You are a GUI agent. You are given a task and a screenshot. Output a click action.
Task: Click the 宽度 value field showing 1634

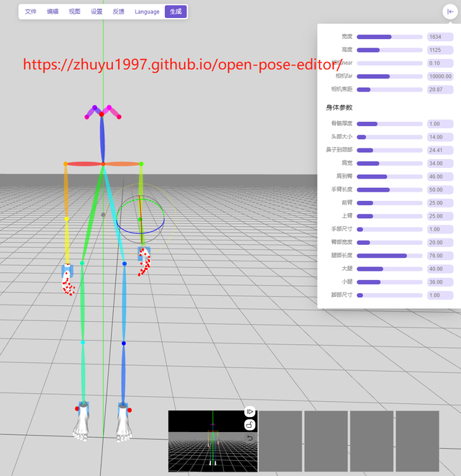tap(440, 37)
